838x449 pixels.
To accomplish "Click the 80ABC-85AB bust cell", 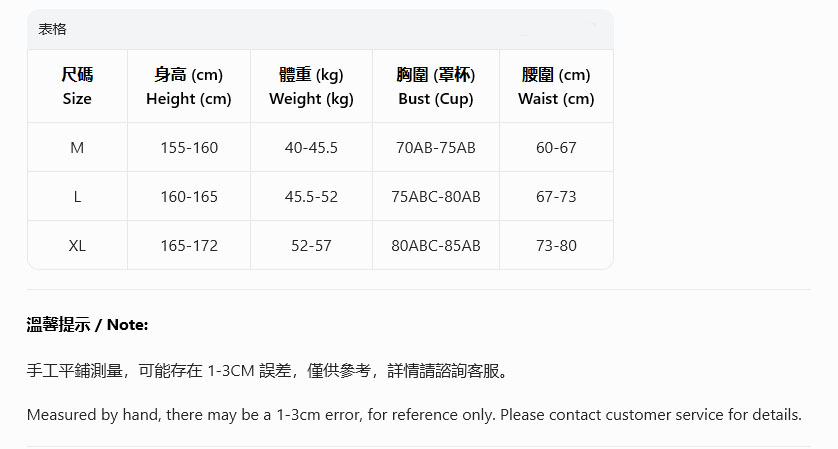I will 436,246.
